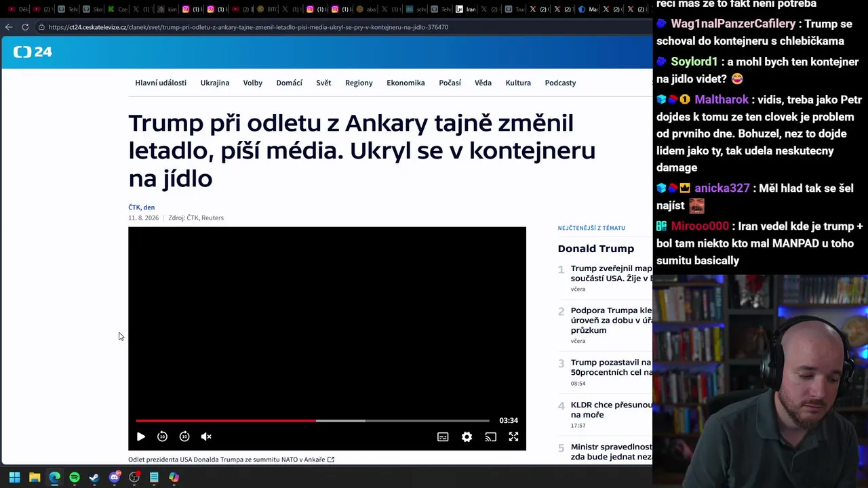Open the Svět news section
Image resolution: width=868 pixels, height=488 pixels.
pos(323,83)
